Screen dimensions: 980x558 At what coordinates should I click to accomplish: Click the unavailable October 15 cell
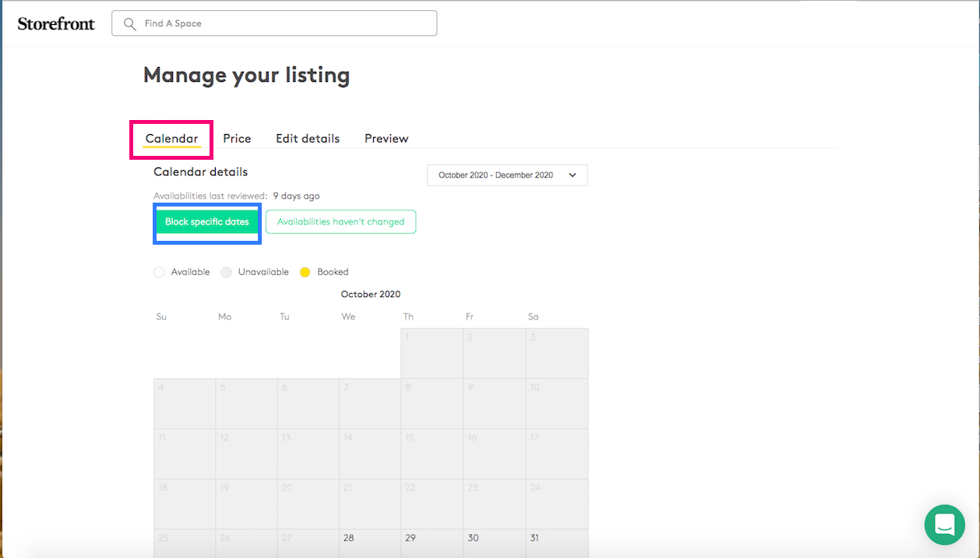[432, 454]
